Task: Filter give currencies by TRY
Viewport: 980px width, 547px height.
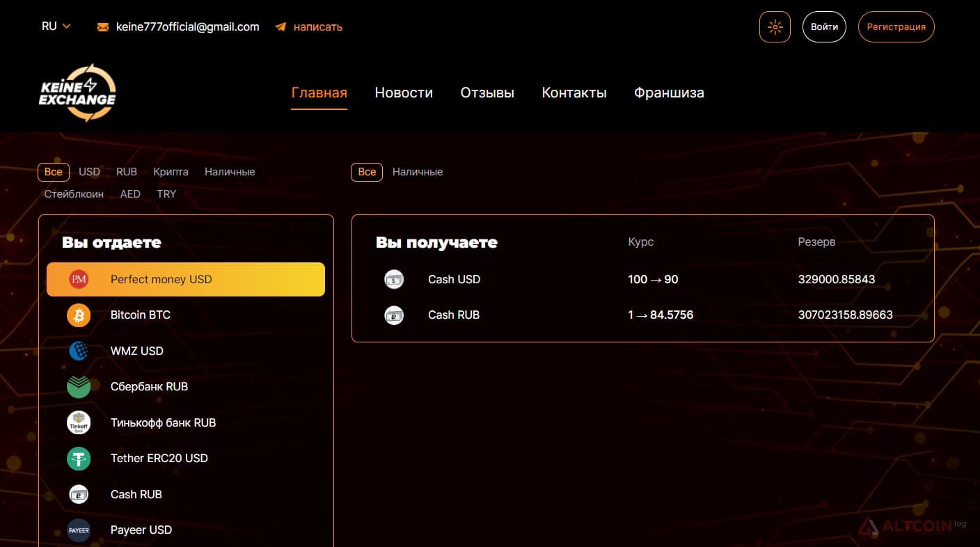Action: [166, 194]
